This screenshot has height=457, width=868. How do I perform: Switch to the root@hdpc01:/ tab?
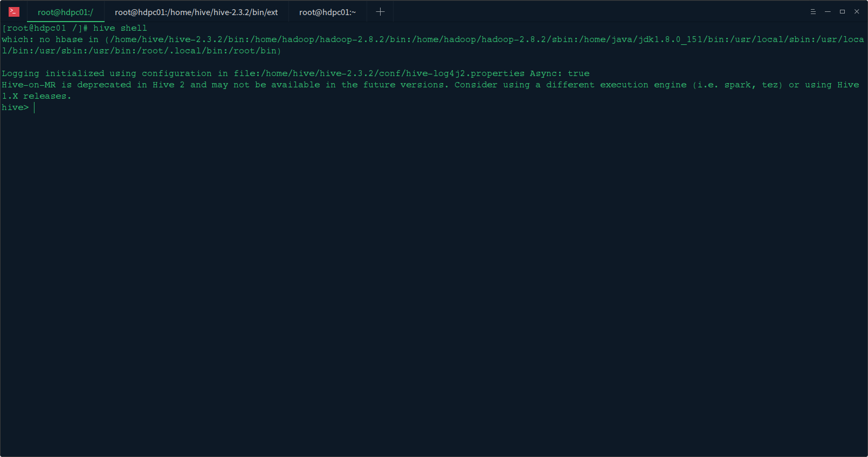click(x=65, y=12)
